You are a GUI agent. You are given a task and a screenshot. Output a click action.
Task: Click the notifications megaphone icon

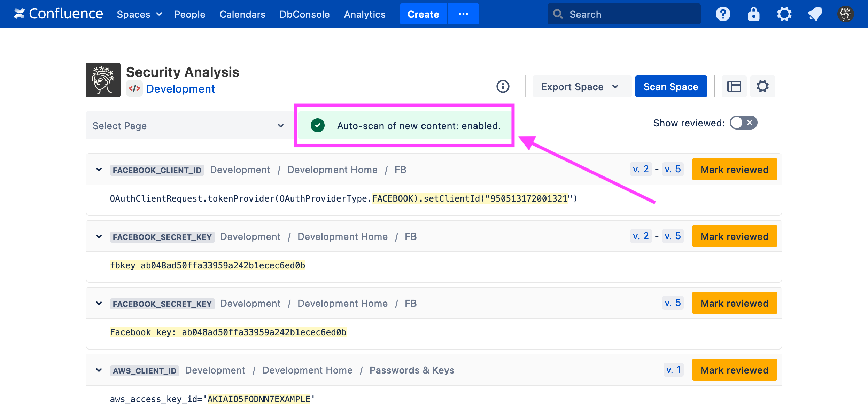(x=815, y=14)
